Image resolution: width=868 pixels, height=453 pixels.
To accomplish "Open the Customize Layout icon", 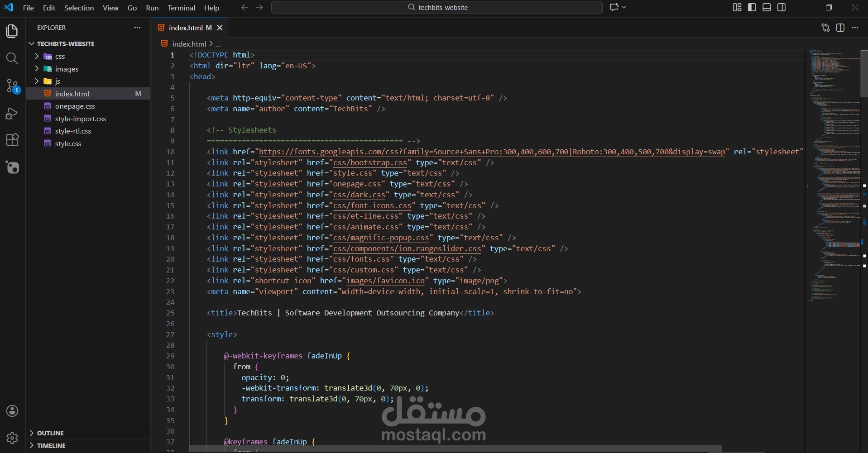I will click(737, 7).
